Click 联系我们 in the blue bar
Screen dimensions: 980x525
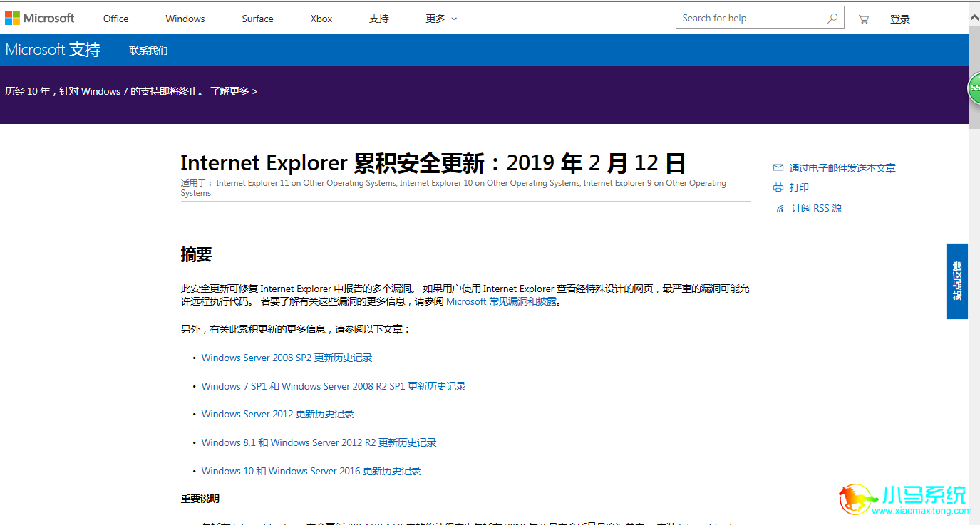(x=148, y=51)
